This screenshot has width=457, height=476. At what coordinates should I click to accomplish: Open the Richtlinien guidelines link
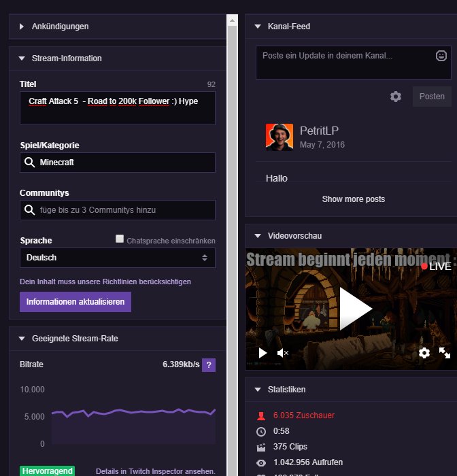105,282
